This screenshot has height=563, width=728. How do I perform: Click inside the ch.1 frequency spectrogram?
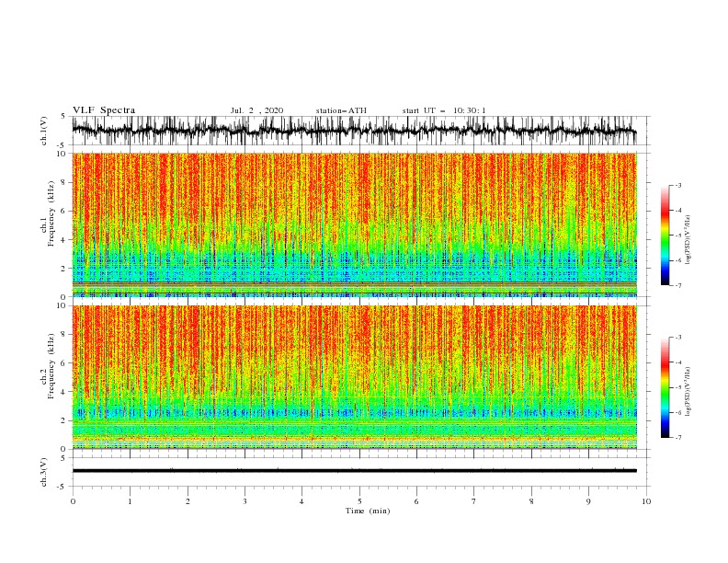point(354,224)
